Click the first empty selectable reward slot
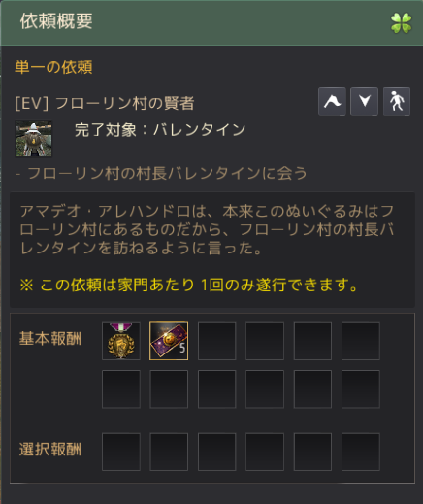Image resolution: width=423 pixels, height=504 pixels. tap(121, 452)
